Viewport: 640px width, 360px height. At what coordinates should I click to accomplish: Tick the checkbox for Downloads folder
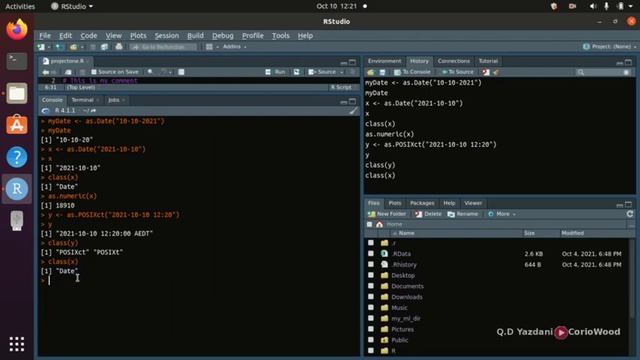371,297
